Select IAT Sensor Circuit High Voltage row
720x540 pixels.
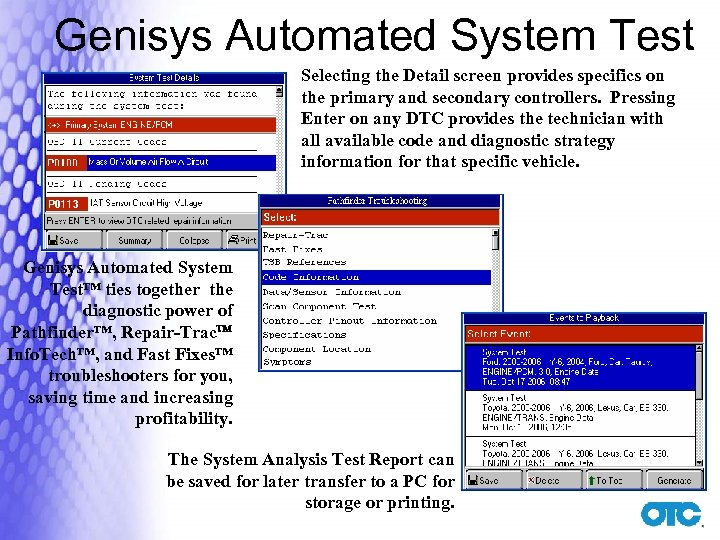pos(146,203)
